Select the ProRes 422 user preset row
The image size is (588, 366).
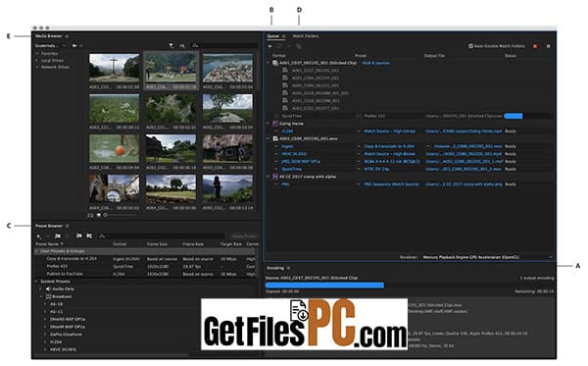click(x=146, y=266)
